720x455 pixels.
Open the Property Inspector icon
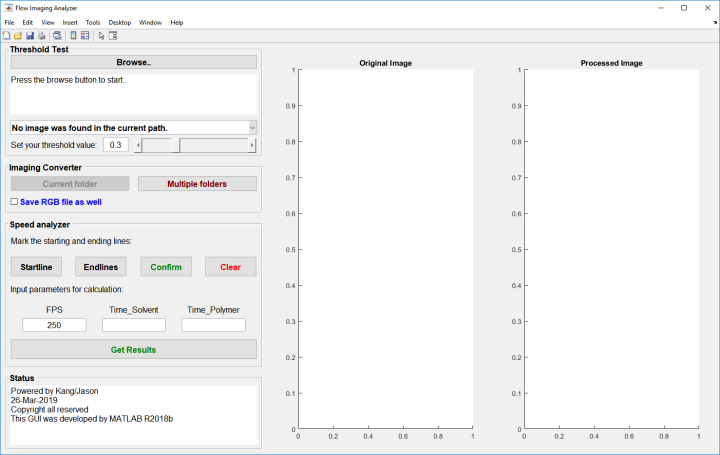[x=113, y=35]
